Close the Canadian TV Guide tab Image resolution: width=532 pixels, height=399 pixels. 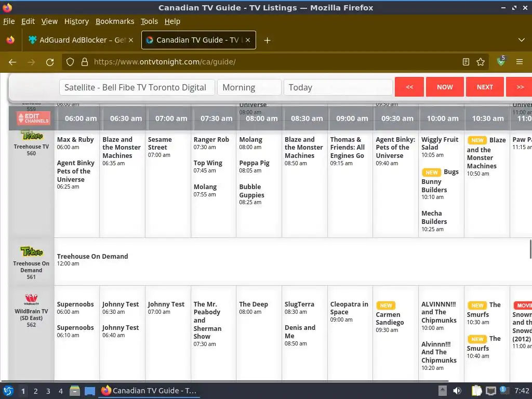click(248, 40)
